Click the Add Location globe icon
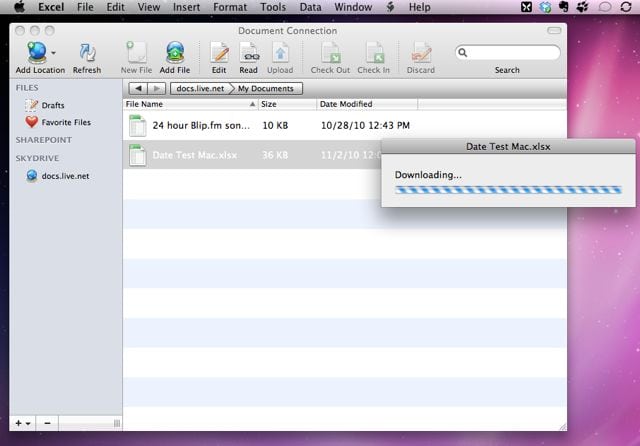640x446 pixels. tap(37, 52)
